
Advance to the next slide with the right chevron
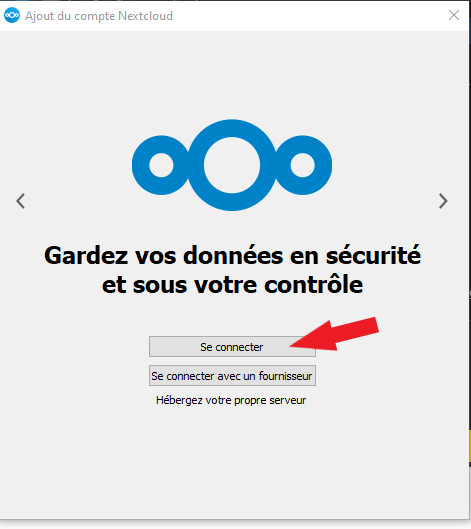click(x=443, y=201)
